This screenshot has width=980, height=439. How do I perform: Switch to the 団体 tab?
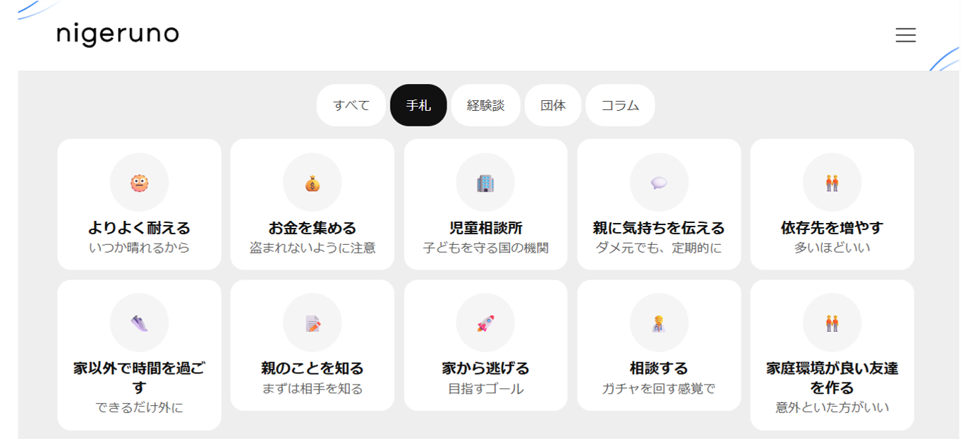(x=553, y=105)
